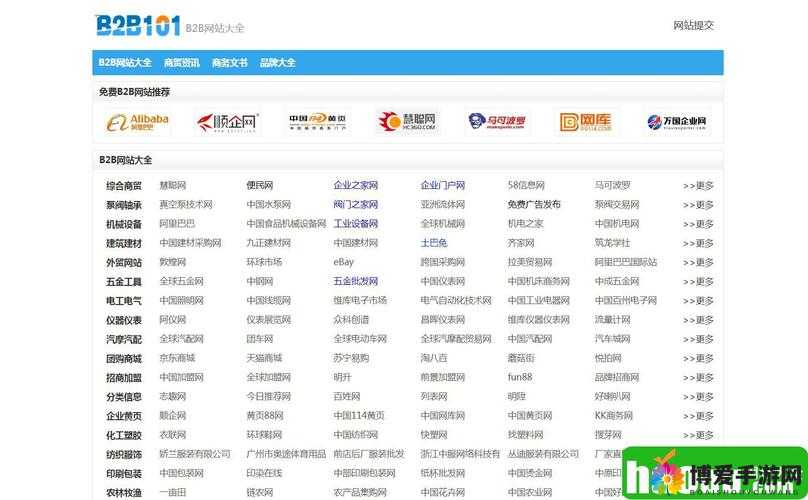Click the KK商务网 link
Viewport: 808px width, 500px height.
click(614, 415)
